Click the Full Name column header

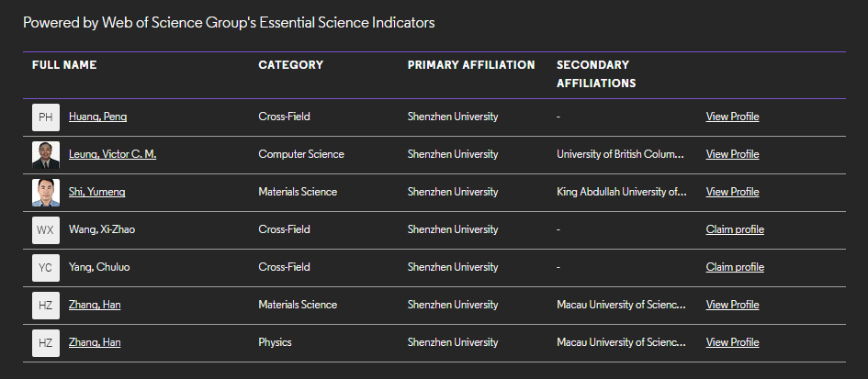[x=64, y=65]
